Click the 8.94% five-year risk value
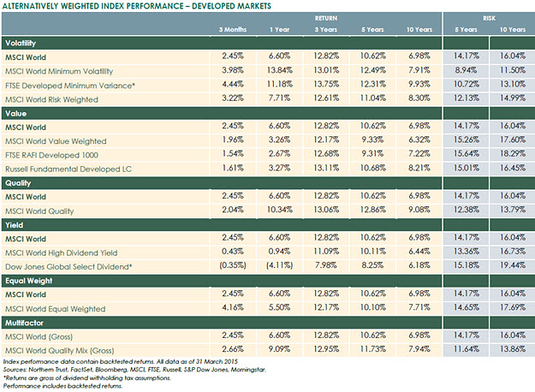Screen dimensions: 535x392 point(466,70)
